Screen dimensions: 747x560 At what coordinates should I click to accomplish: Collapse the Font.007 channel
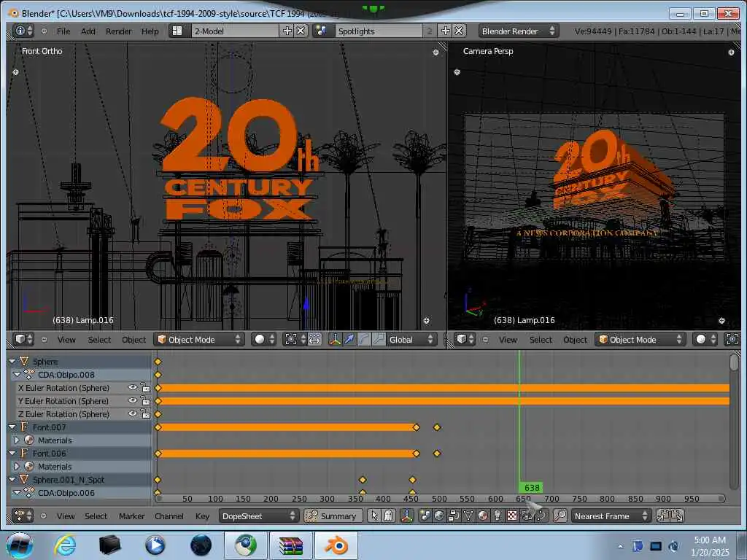(12, 427)
